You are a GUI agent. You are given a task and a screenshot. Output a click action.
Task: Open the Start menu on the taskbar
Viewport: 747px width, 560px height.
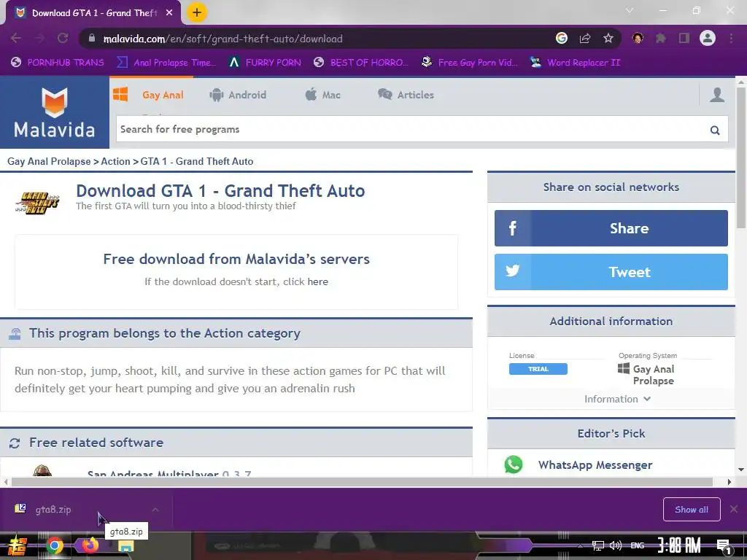18,545
